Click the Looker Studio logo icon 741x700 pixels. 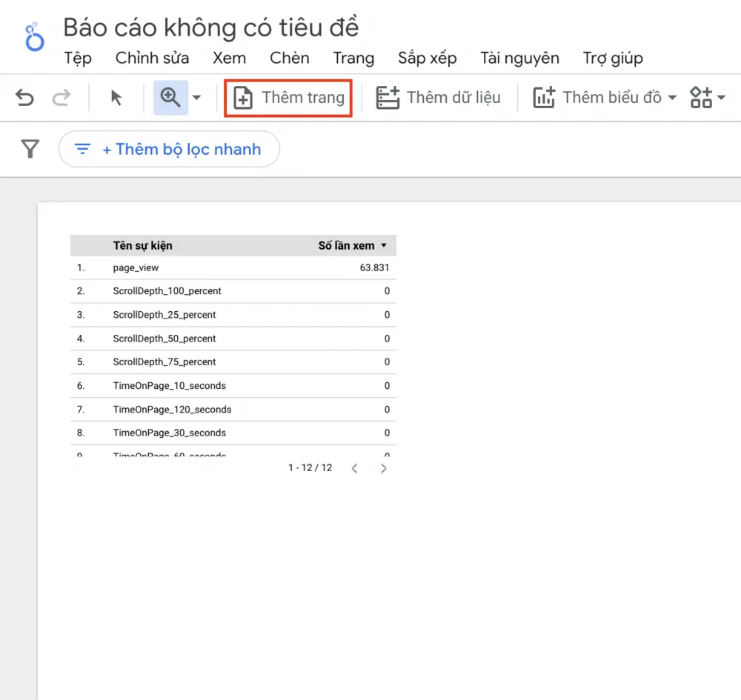pos(35,36)
